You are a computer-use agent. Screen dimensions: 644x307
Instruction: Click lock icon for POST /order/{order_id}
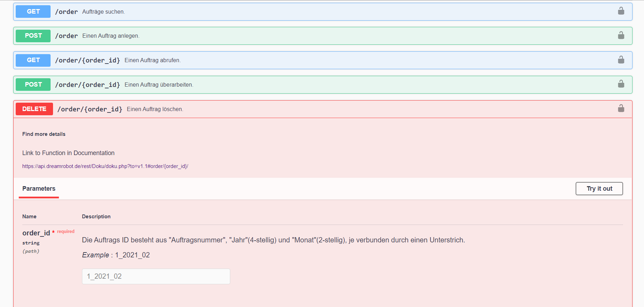pyautogui.click(x=621, y=84)
